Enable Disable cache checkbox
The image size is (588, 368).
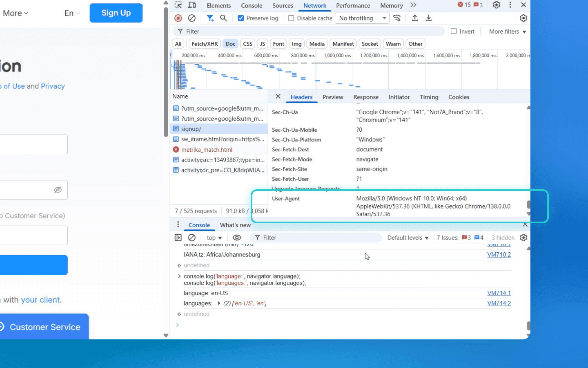tap(291, 18)
